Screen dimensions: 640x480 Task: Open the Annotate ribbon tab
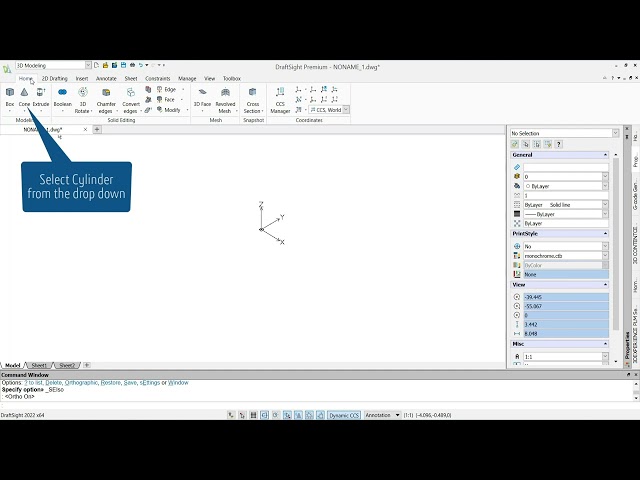pos(106,78)
